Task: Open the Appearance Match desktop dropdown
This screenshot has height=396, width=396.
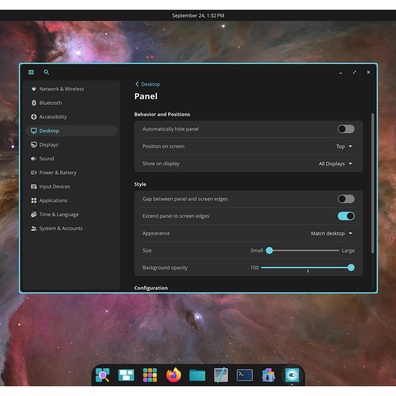Action: click(x=331, y=233)
